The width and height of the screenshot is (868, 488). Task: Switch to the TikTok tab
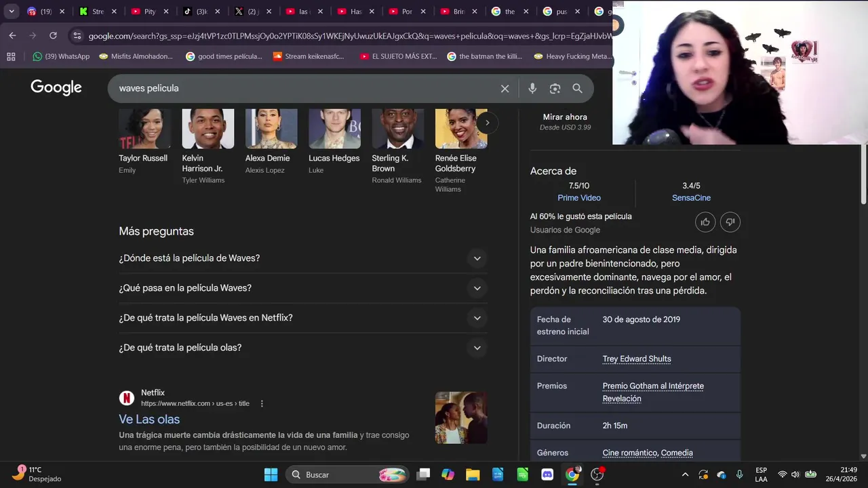201,12
